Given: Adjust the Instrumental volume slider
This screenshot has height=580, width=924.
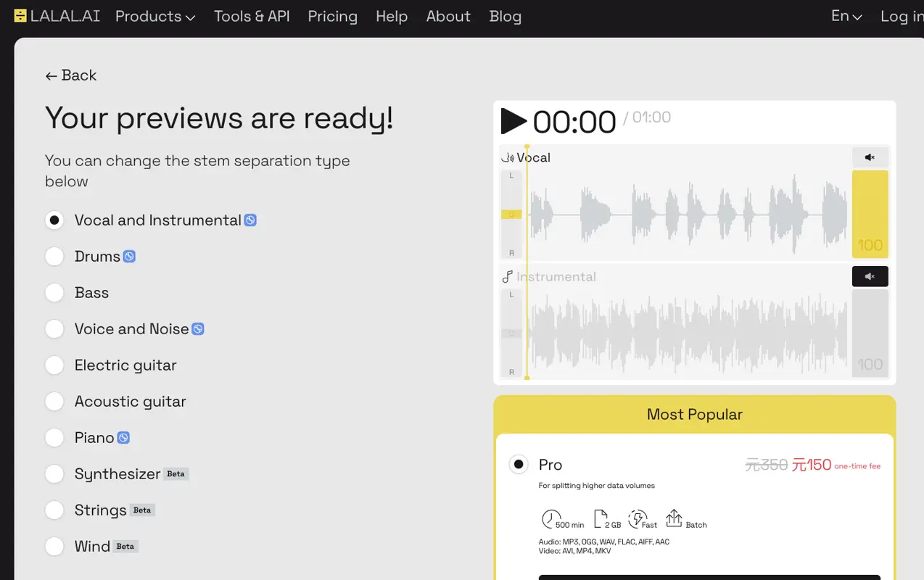Looking at the screenshot, I should (870, 333).
